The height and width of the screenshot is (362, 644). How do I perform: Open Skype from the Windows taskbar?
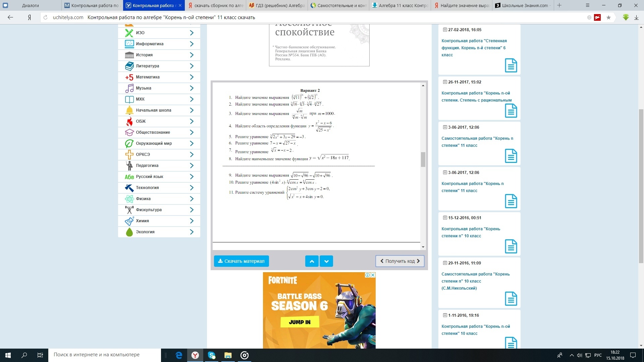212,355
